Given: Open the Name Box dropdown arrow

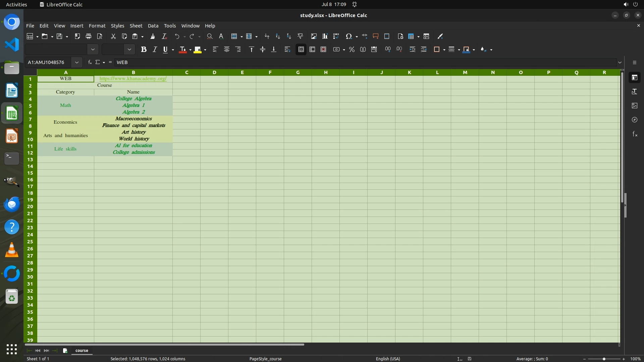Looking at the screenshot, I should [x=77, y=62].
